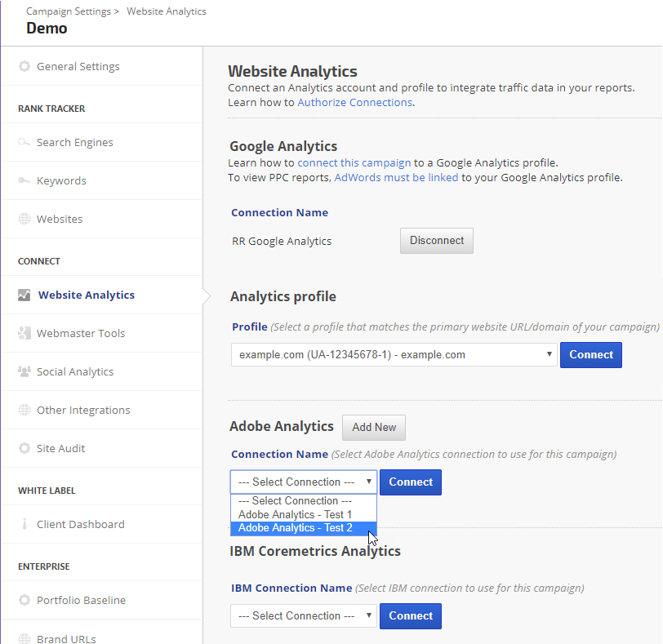The height and width of the screenshot is (644, 663).
Task: Select Adobe Analytics - Test 2 option
Action: coord(296,528)
